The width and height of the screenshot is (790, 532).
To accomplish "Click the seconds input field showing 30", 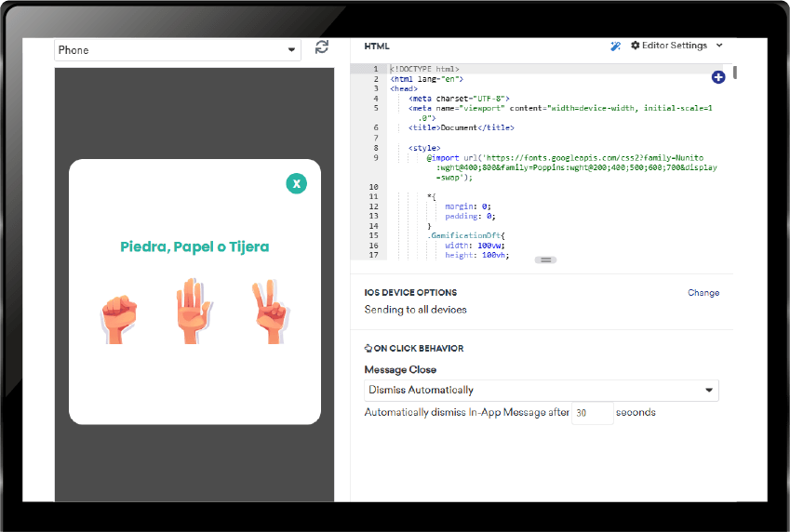I will click(x=592, y=413).
